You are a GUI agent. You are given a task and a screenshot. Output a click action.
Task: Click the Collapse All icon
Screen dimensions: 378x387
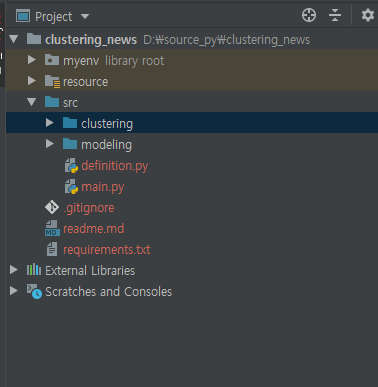coord(335,15)
